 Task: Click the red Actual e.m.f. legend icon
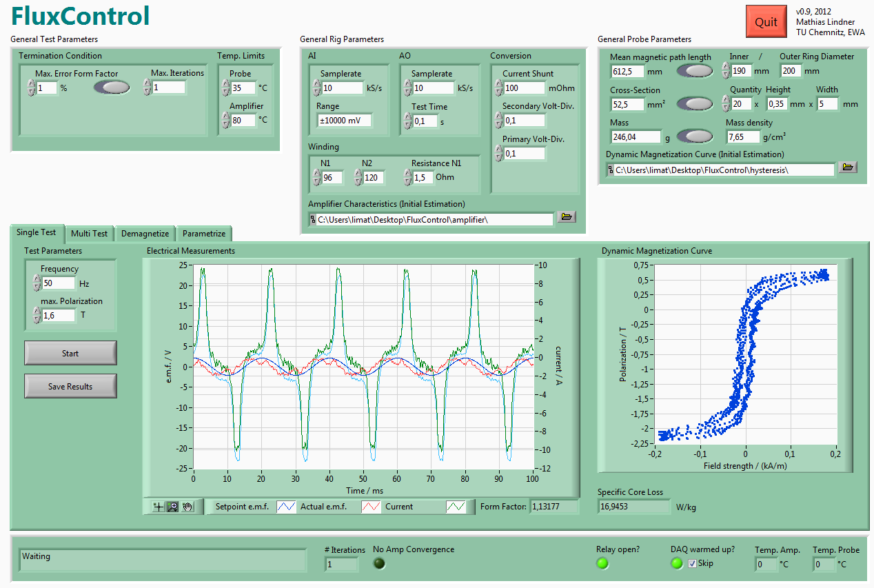pyautogui.click(x=372, y=507)
